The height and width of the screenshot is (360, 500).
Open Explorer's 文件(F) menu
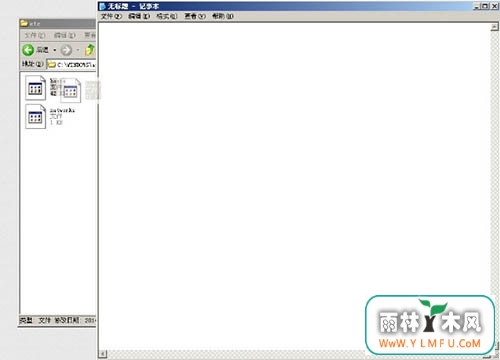click(35, 35)
